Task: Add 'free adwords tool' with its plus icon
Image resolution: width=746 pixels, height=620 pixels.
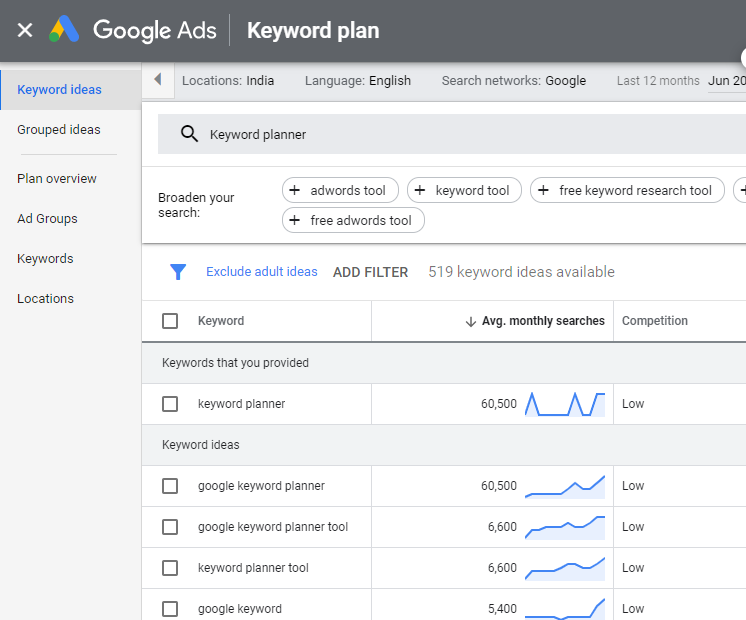Action: (294, 220)
